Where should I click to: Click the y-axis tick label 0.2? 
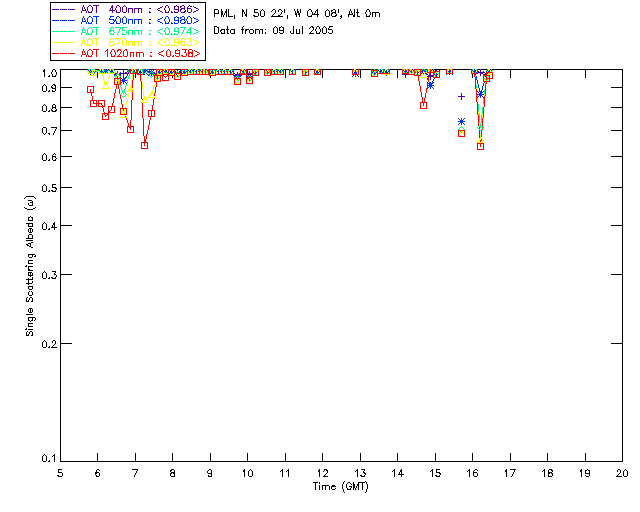click(x=49, y=344)
